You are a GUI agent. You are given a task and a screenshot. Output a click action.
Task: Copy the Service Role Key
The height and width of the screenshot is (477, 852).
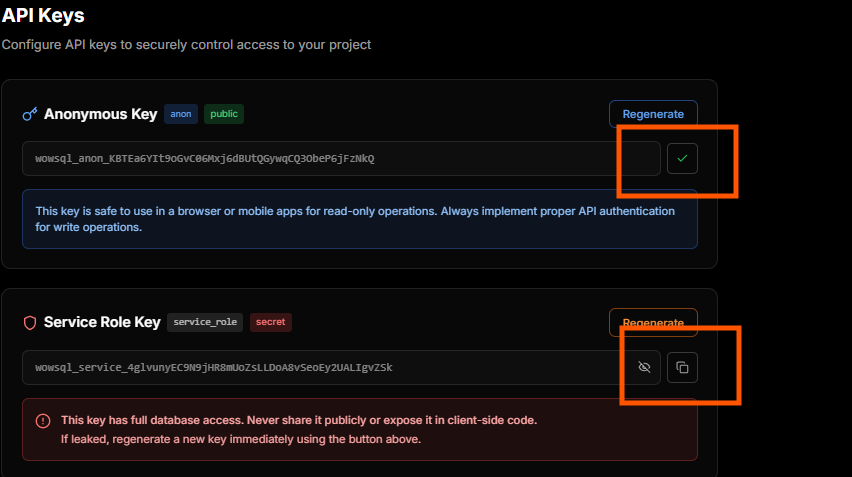[682, 367]
